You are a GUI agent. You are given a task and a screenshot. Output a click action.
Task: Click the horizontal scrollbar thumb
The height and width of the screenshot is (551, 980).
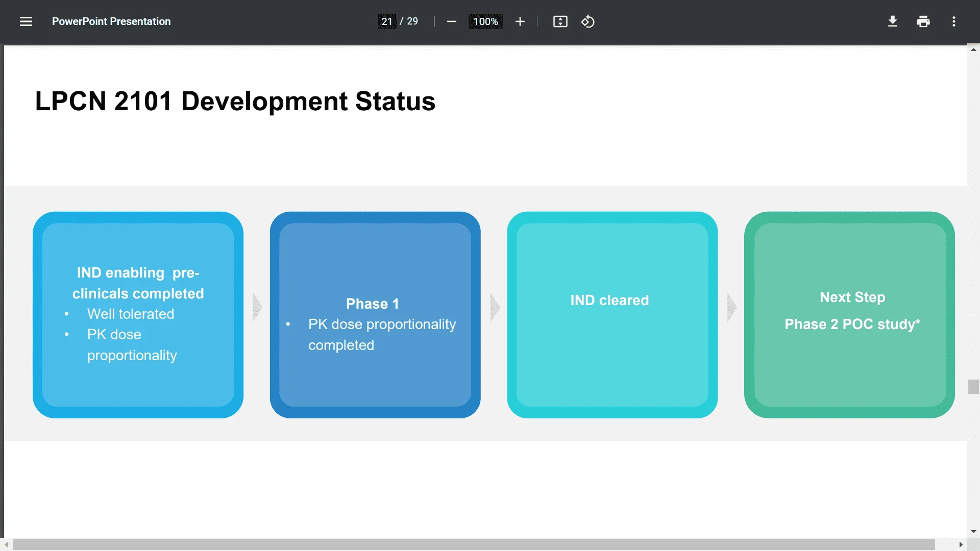coord(474,545)
